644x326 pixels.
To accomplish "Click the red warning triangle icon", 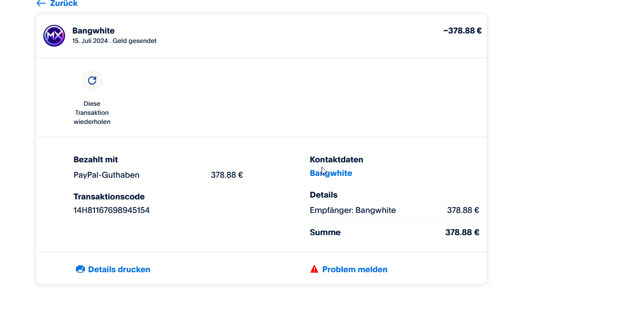I will (314, 269).
